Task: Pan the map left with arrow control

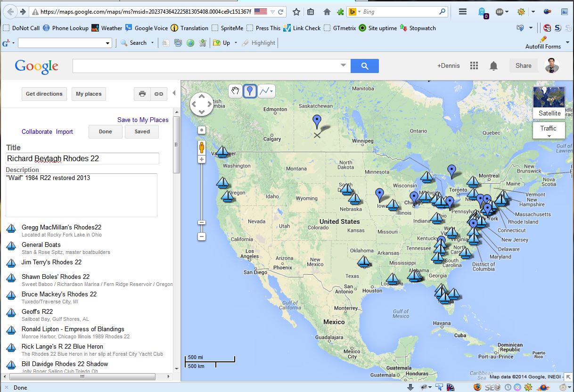Action: coord(194,104)
